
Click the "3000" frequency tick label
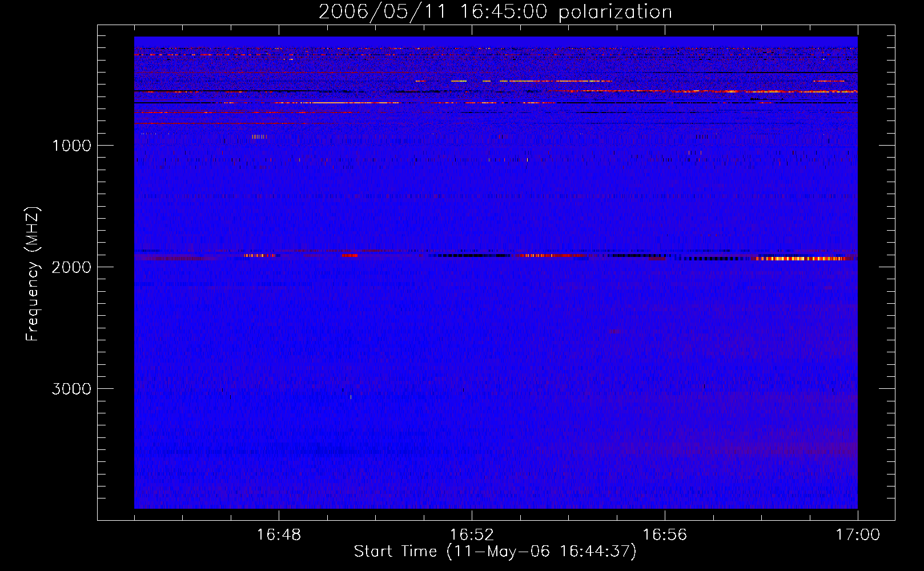tap(71, 389)
